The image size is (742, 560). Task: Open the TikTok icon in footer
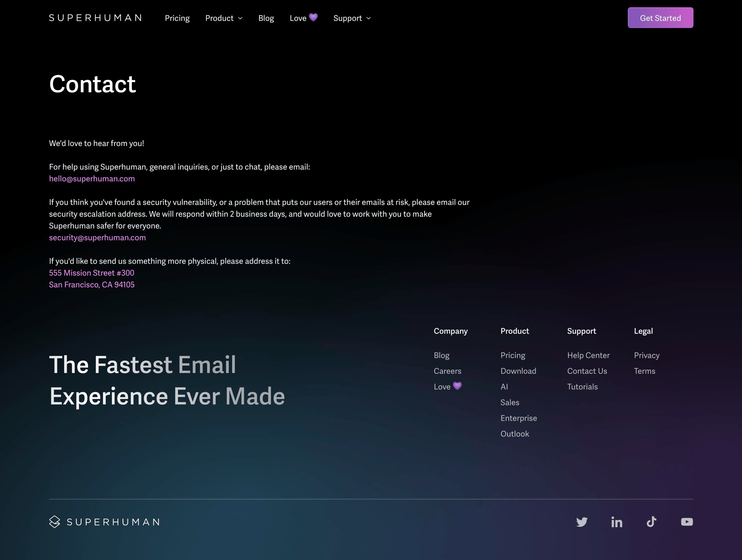click(x=651, y=522)
